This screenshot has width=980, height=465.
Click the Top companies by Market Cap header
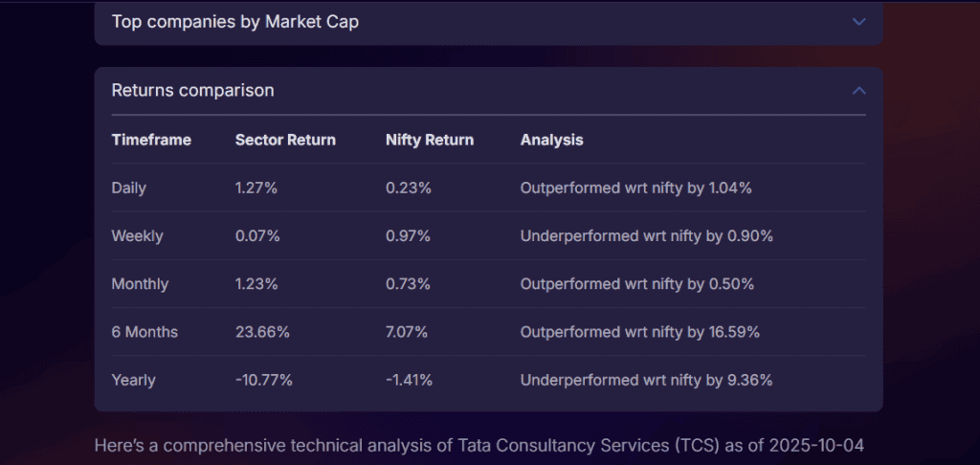click(235, 21)
